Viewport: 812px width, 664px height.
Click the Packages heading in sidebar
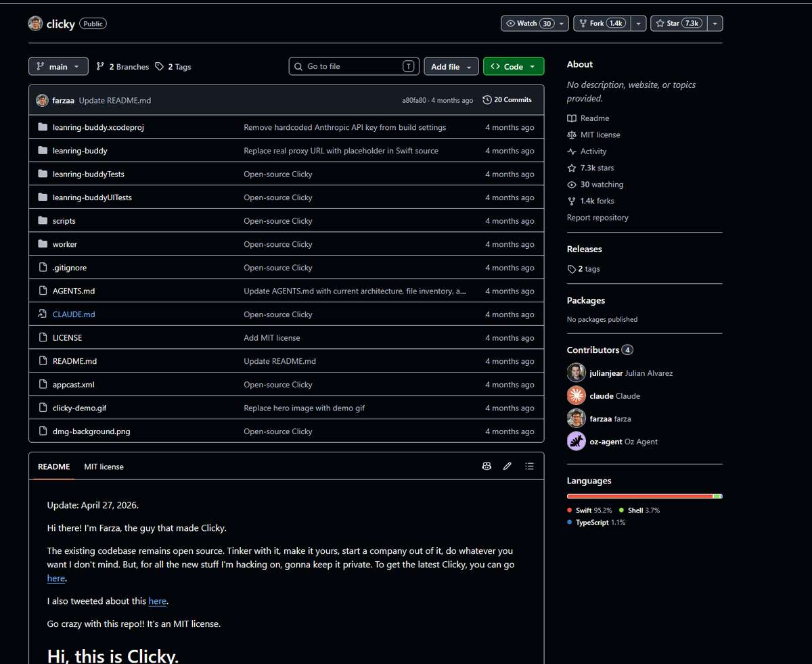tap(586, 301)
